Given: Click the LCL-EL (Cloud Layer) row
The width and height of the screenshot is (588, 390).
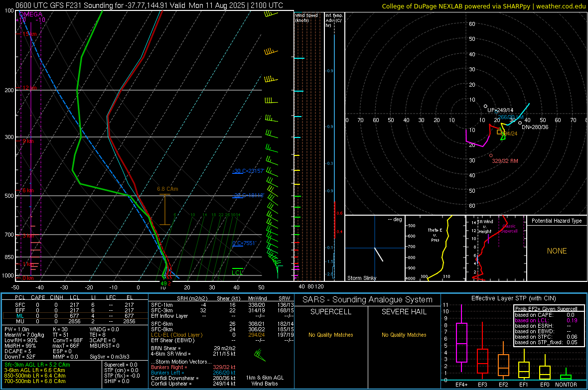Looking at the screenshot, I should 222,335.
